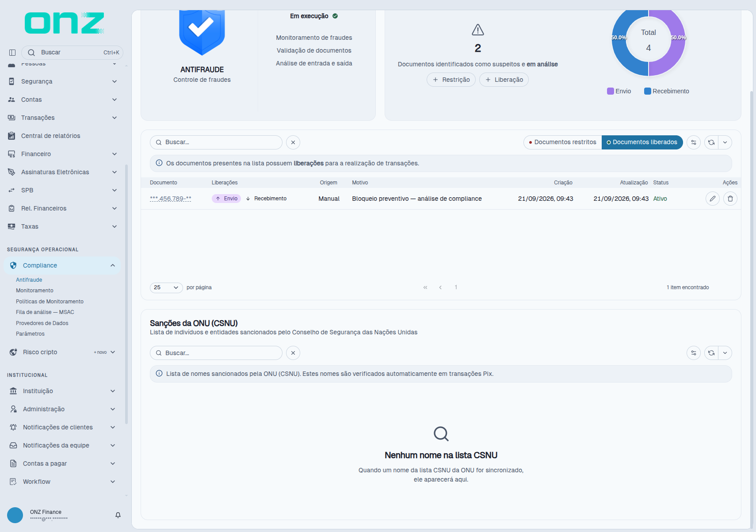Image resolution: width=756 pixels, height=532 pixels.
Task: Click the Restrição button
Action: (x=451, y=80)
